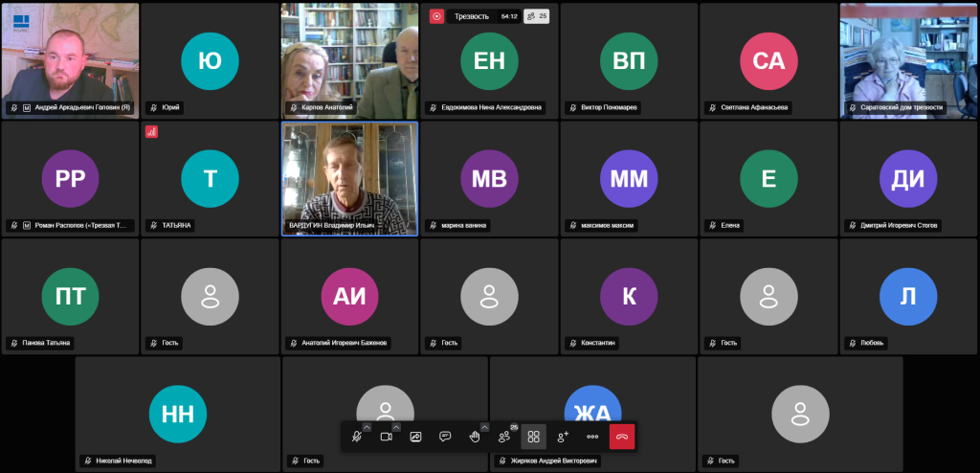Click the weak connection icon on ТАТЬЯНА tile
The width and height of the screenshot is (980, 473).
151,131
